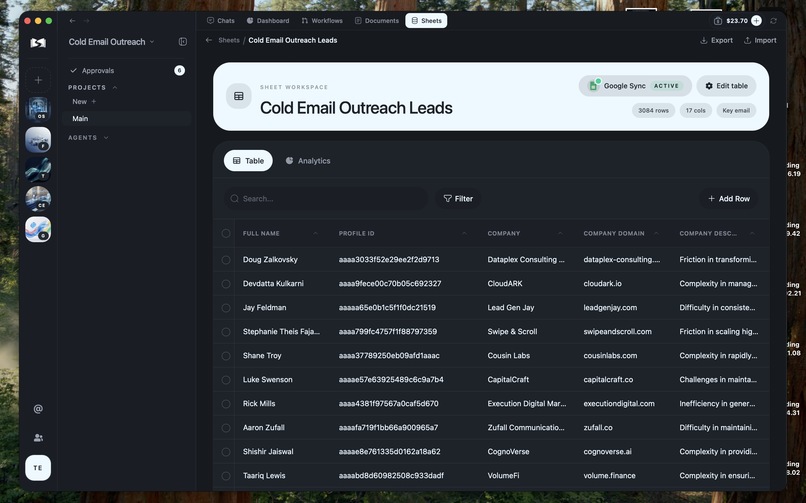Click the breadcrumb back arrow
This screenshot has height=503, width=806.
[x=209, y=40]
